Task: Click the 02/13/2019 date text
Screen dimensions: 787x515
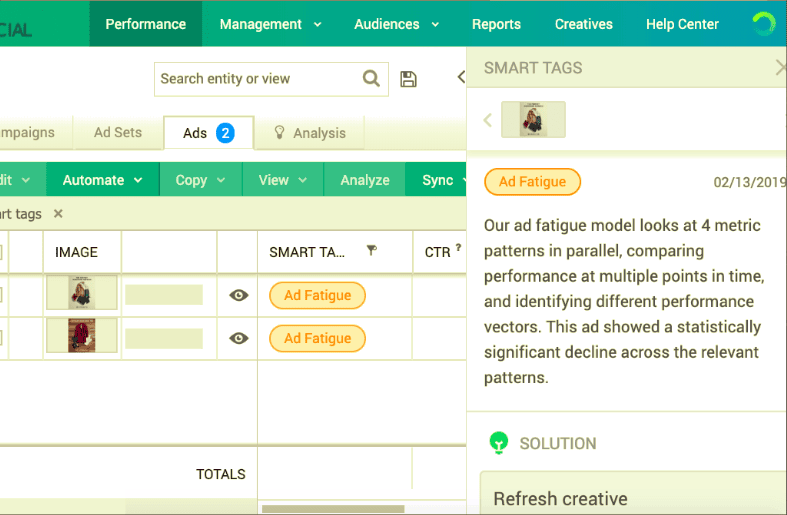Action: (750, 182)
